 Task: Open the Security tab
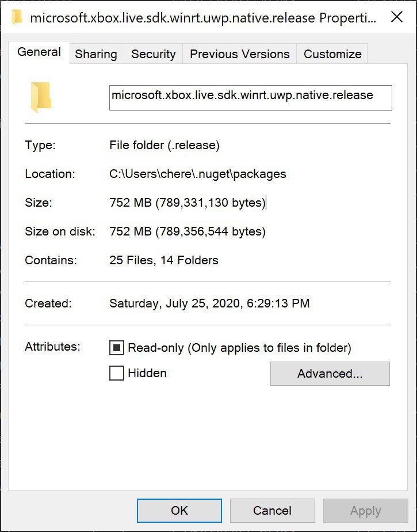[153, 54]
